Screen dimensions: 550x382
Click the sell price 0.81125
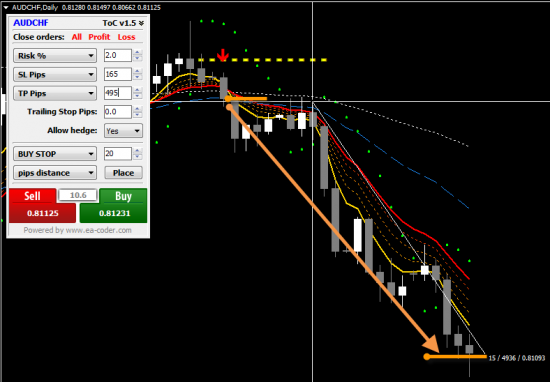(42, 213)
